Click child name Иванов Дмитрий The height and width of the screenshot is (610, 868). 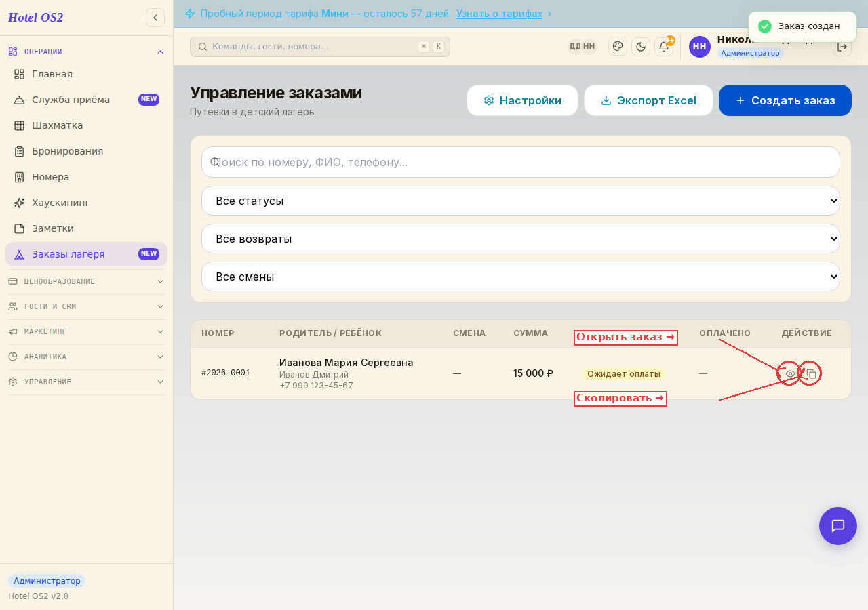point(314,375)
